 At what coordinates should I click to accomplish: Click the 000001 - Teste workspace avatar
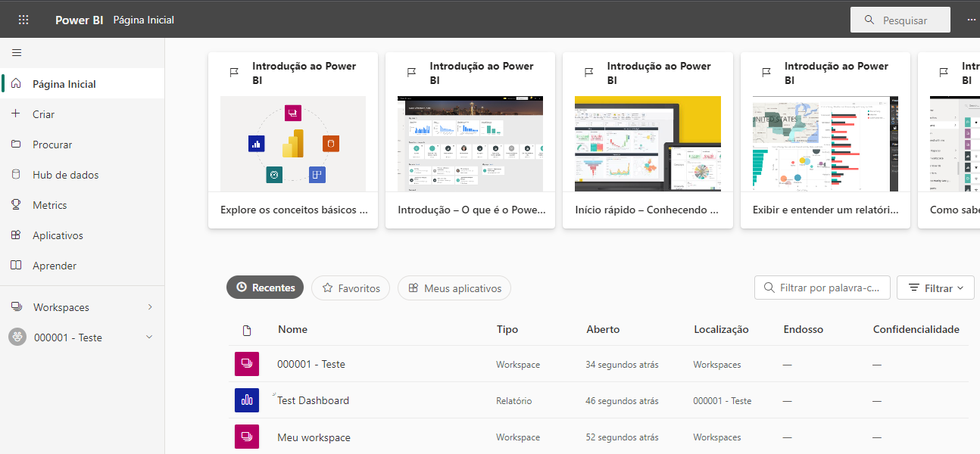(17, 337)
